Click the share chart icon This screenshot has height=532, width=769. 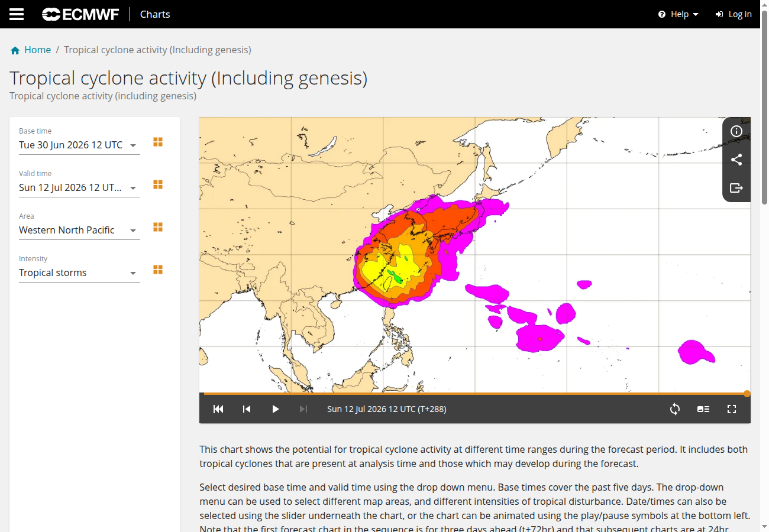click(736, 160)
